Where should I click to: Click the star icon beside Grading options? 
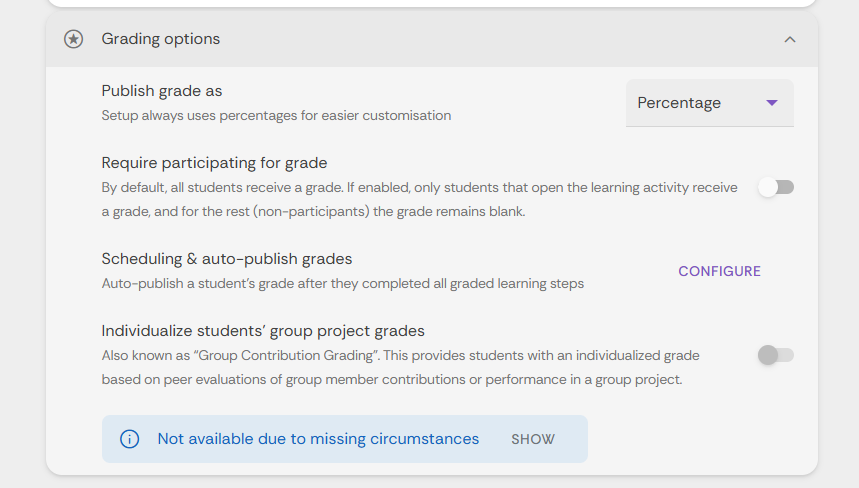pos(73,39)
